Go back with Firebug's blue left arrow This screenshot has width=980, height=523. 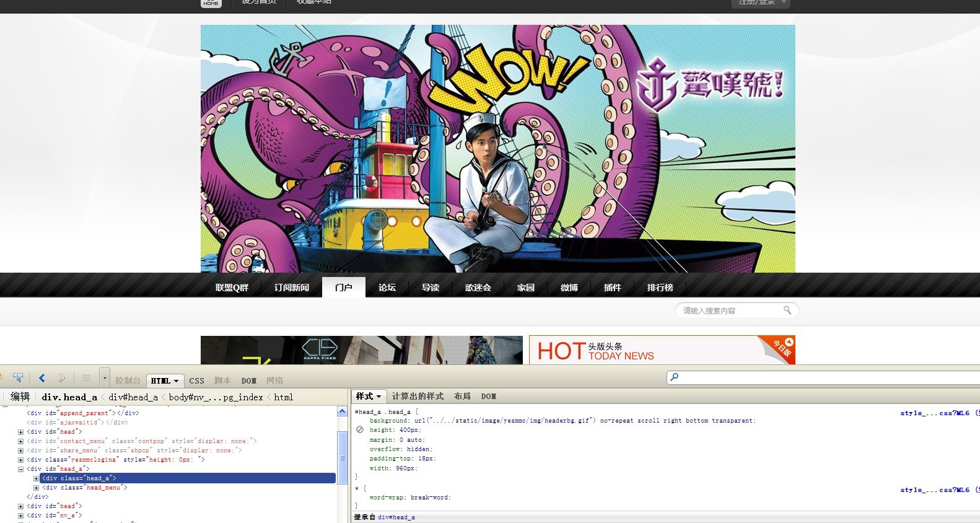[42, 378]
